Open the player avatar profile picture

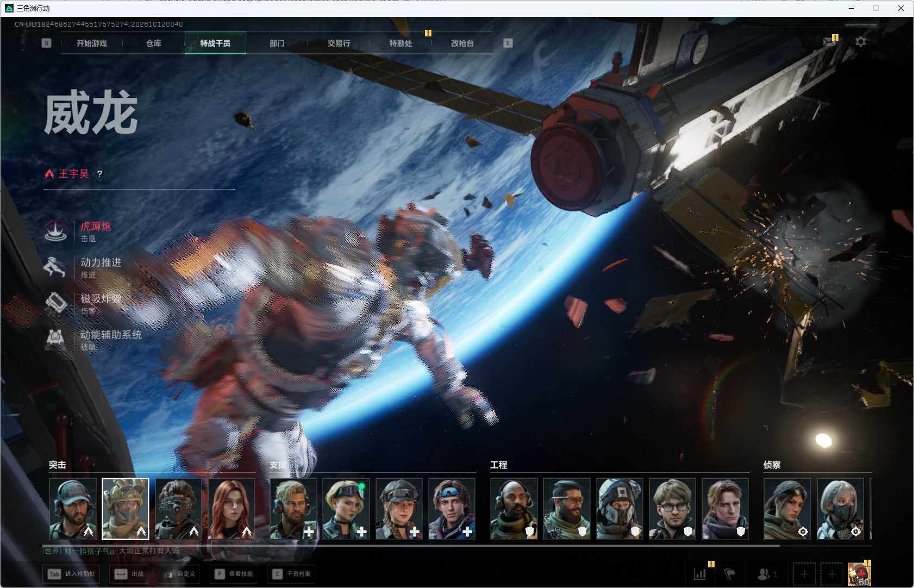(860, 574)
